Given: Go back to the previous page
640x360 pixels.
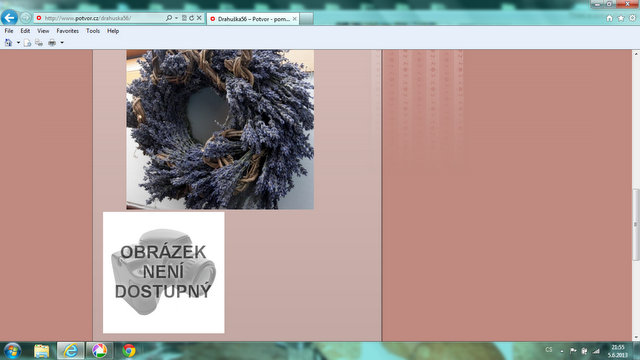Looking at the screenshot, I should click(x=9, y=18).
